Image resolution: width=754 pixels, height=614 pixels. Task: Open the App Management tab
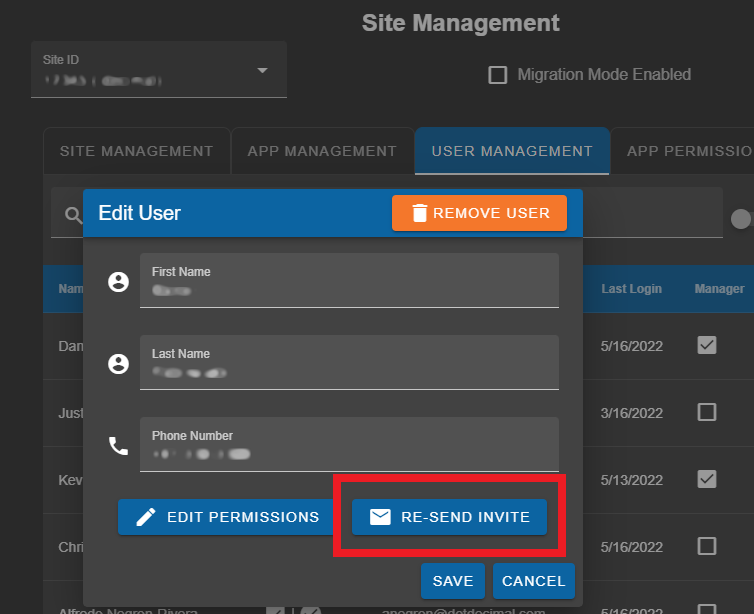click(322, 151)
